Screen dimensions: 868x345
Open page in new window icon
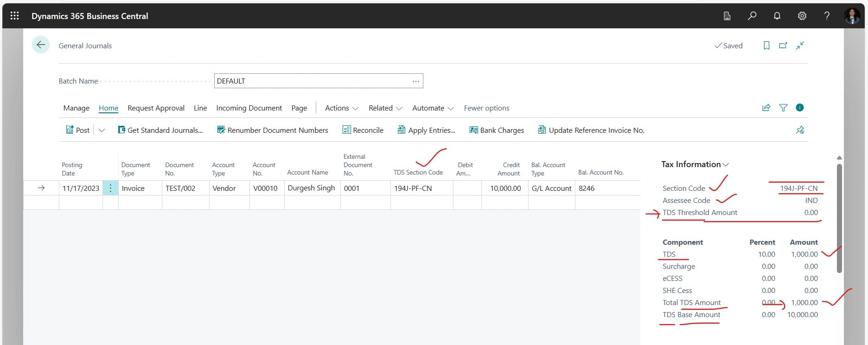[x=783, y=46]
